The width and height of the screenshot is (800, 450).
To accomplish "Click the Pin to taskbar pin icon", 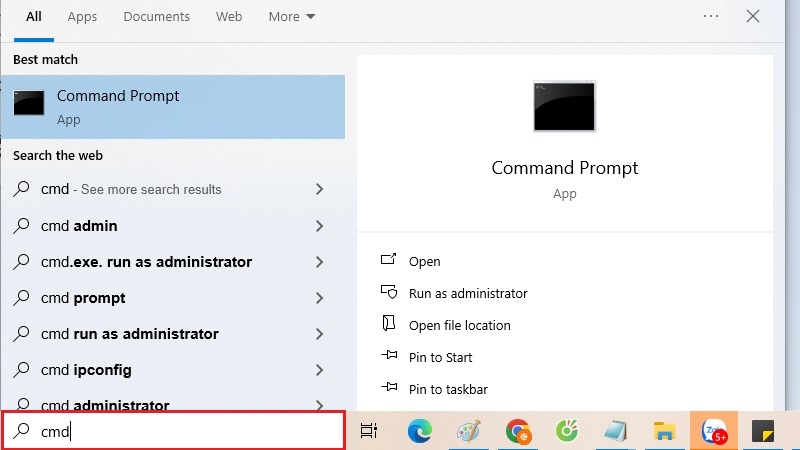I will (389, 387).
